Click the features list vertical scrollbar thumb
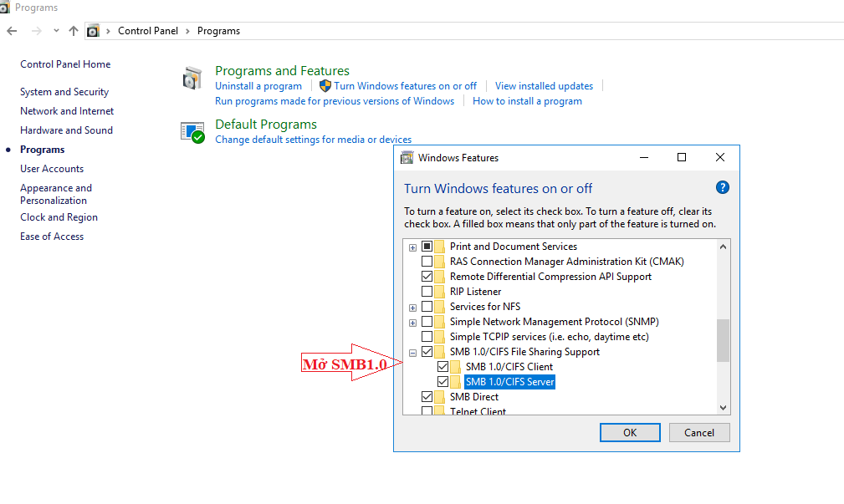The image size is (844, 504). (x=723, y=340)
